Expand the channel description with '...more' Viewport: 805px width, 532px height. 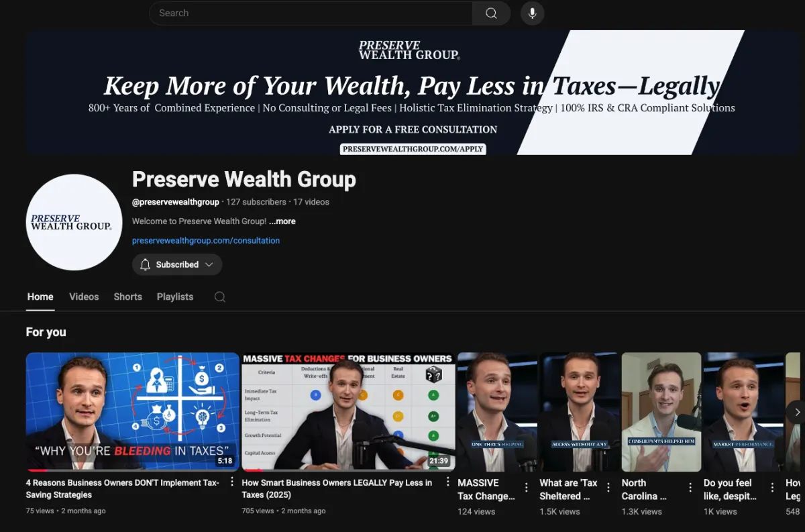pyautogui.click(x=282, y=221)
